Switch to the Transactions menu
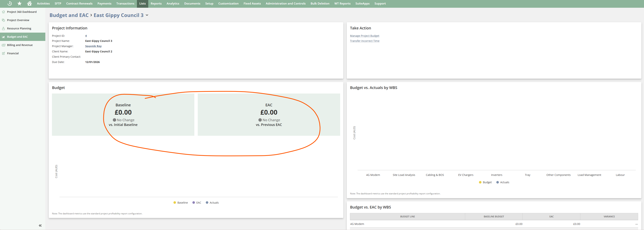Screen dimensions: 644x230 pyautogui.click(x=125, y=4)
